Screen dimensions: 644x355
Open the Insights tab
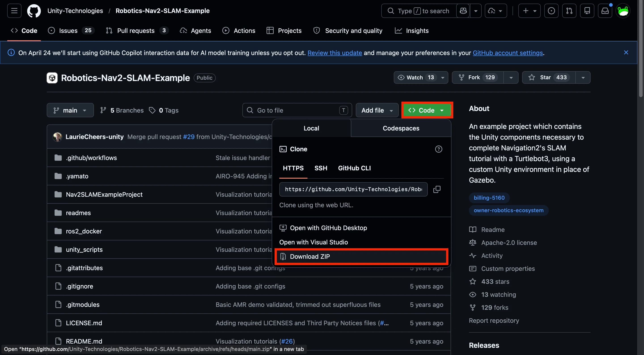[412, 30]
